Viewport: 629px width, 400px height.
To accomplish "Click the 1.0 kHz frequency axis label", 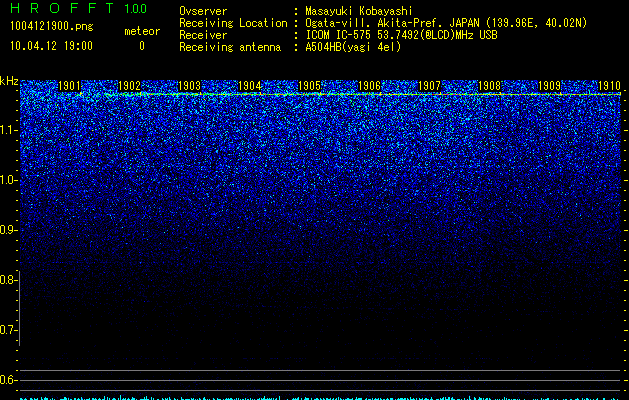I will pos(8,180).
